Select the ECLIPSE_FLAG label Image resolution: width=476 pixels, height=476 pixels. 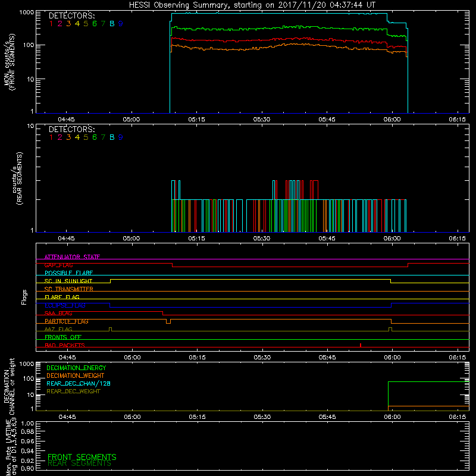pos(65,305)
